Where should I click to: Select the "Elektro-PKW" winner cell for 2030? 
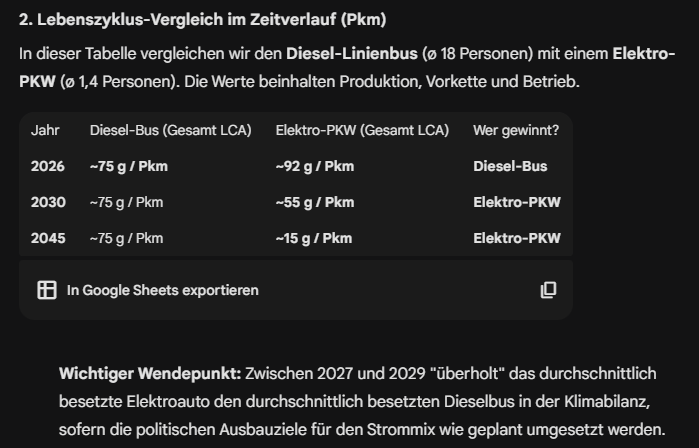pos(516,202)
